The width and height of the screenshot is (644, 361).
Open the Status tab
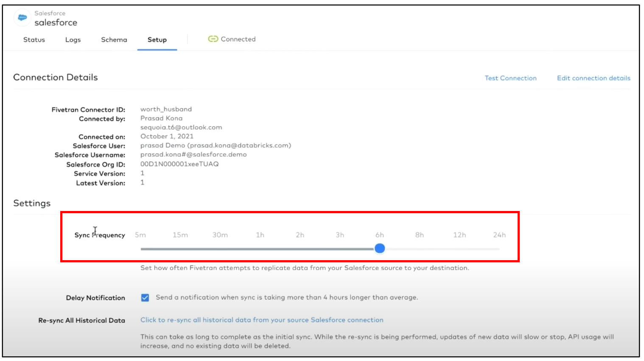(x=34, y=39)
